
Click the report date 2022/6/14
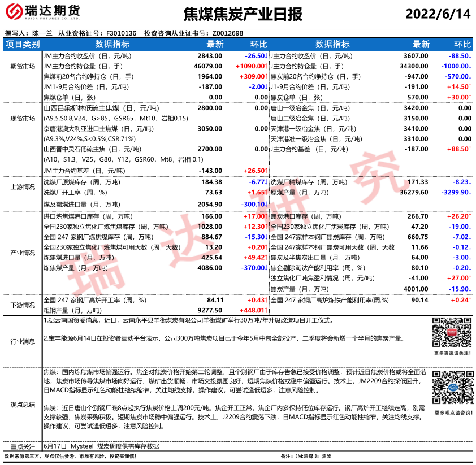tap(438, 14)
